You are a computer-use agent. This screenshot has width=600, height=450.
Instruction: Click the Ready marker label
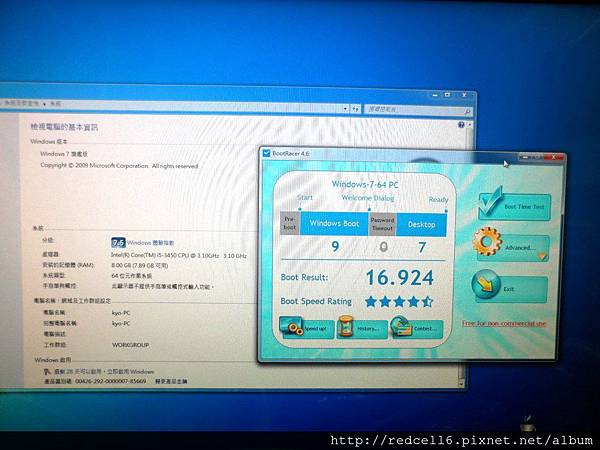[438, 200]
